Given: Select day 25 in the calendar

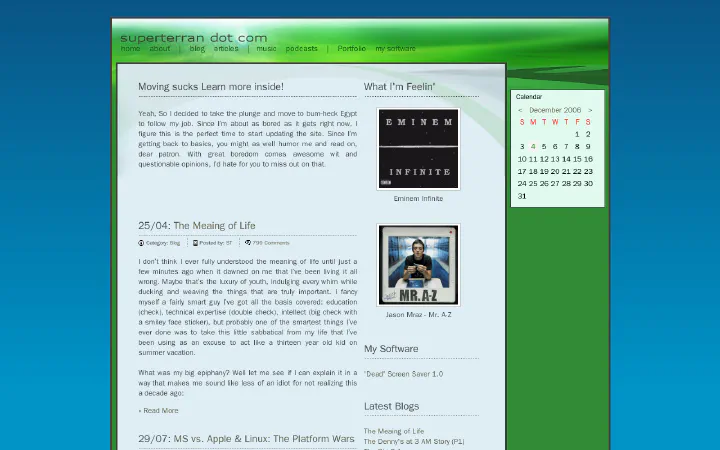Looking at the screenshot, I should click(533, 184).
